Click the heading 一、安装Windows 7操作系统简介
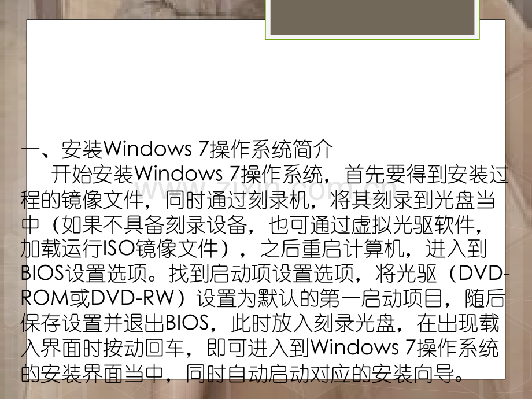Screen dimensions: 532x399 (177, 149)
